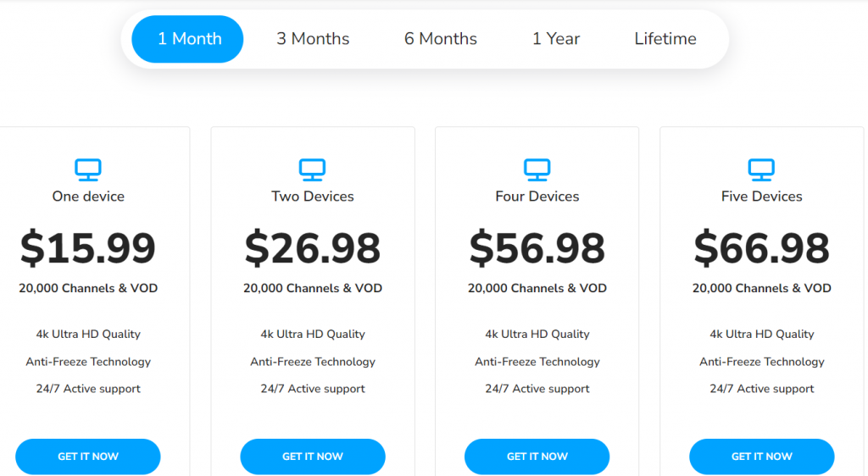Click the monitor icon above One device
868x476 pixels.
tap(88, 169)
